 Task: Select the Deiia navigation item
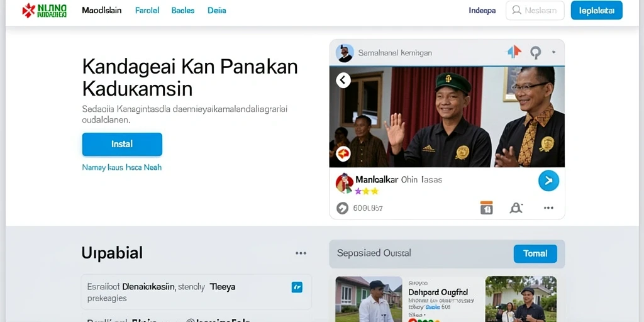(x=216, y=10)
